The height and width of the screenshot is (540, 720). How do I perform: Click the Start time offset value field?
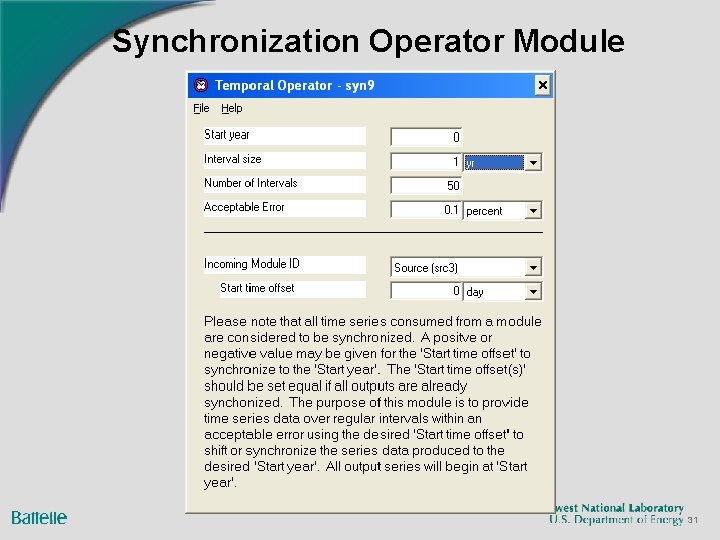[426, 291]
